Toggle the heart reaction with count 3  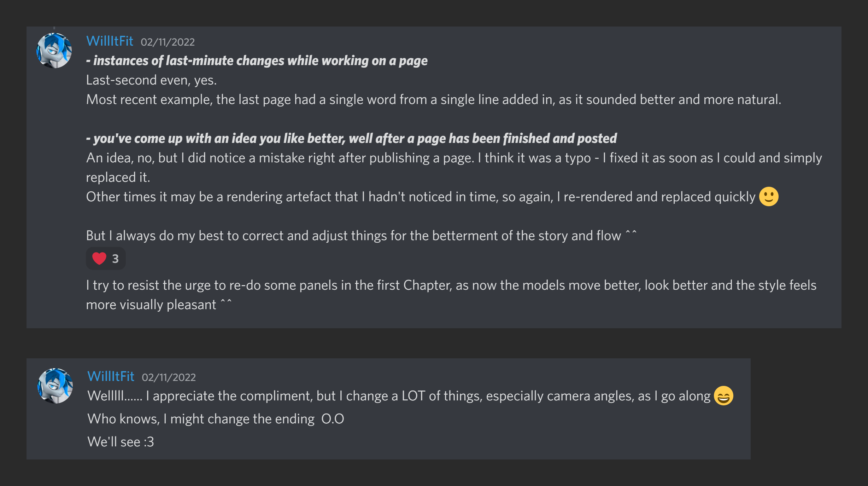pyautogui.click(x=105, y=259)
